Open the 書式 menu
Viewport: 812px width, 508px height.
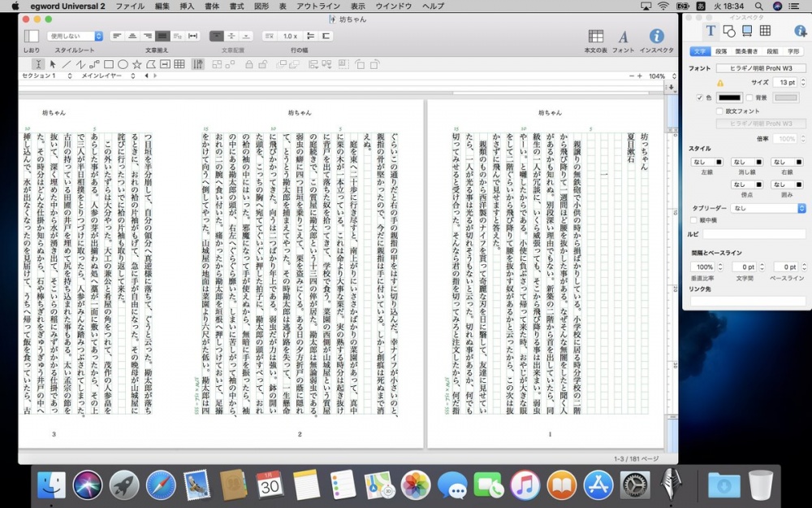click(236, 7)
